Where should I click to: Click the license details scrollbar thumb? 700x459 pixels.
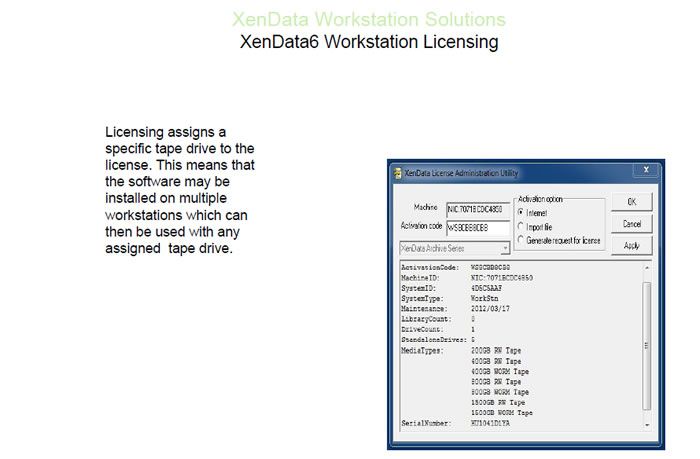click(x=646, y=346)
